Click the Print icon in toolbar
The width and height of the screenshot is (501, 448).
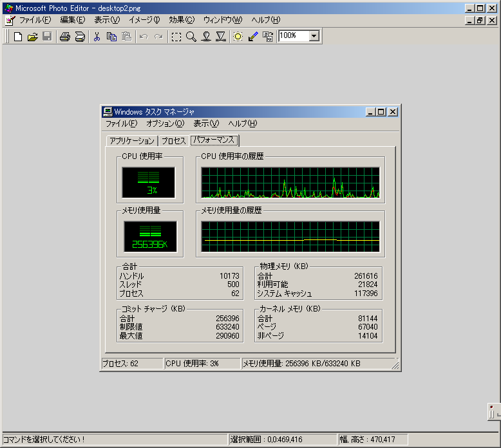[64, 37]
